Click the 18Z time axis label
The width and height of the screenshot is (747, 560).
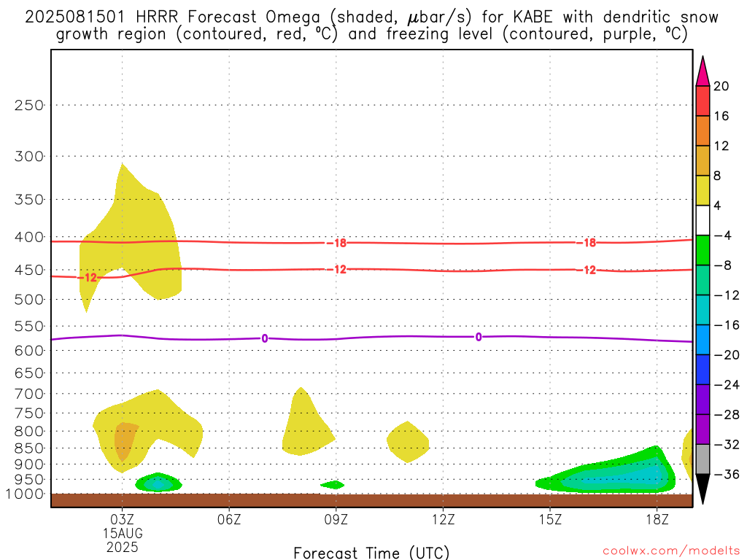(657, 519)
